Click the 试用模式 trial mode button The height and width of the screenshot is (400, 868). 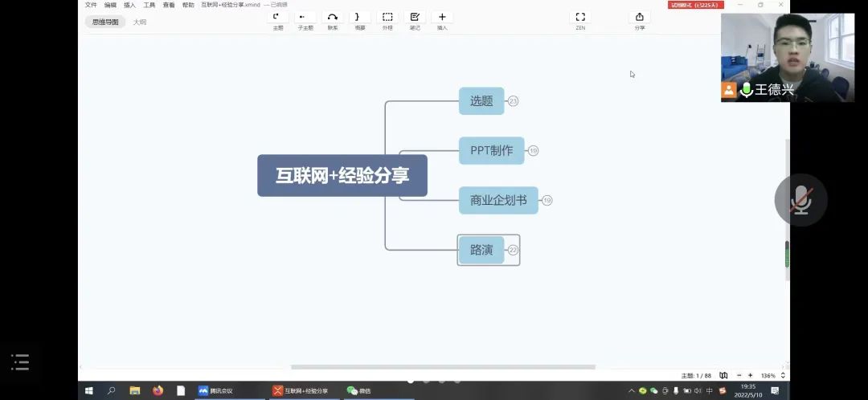696,5
